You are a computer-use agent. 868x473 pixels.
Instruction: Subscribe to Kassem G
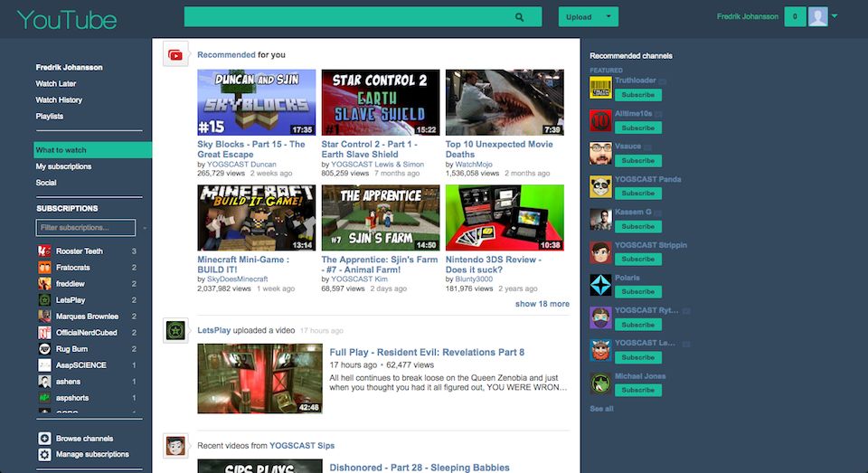click(637, 226)
